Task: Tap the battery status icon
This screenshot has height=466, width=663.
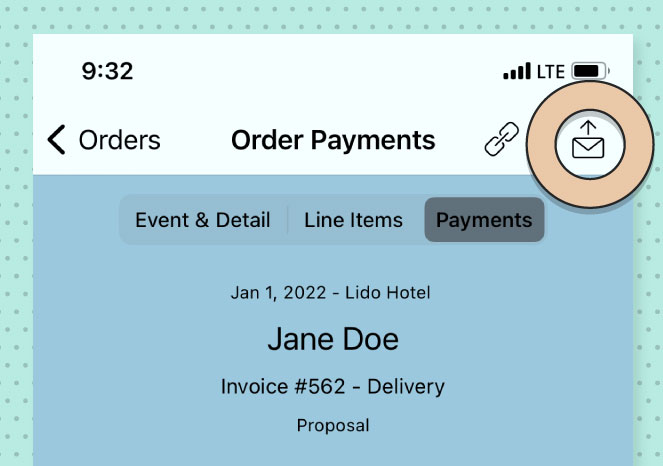Action: pyautogui.click(x=590, y=71)
